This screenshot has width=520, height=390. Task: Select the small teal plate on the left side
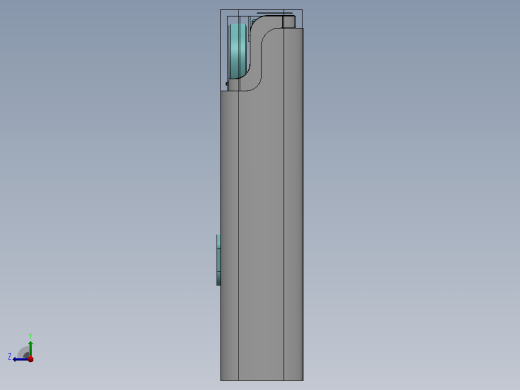(218, 260)
